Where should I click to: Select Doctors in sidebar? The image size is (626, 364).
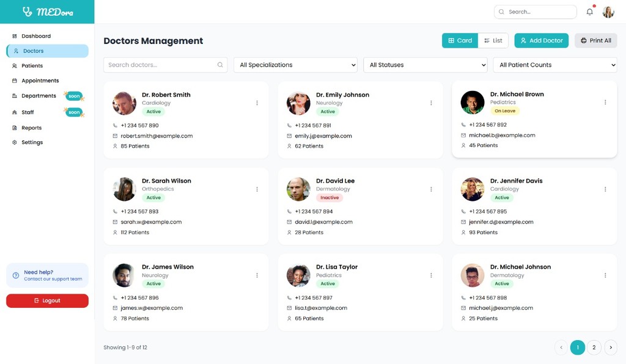47,51
